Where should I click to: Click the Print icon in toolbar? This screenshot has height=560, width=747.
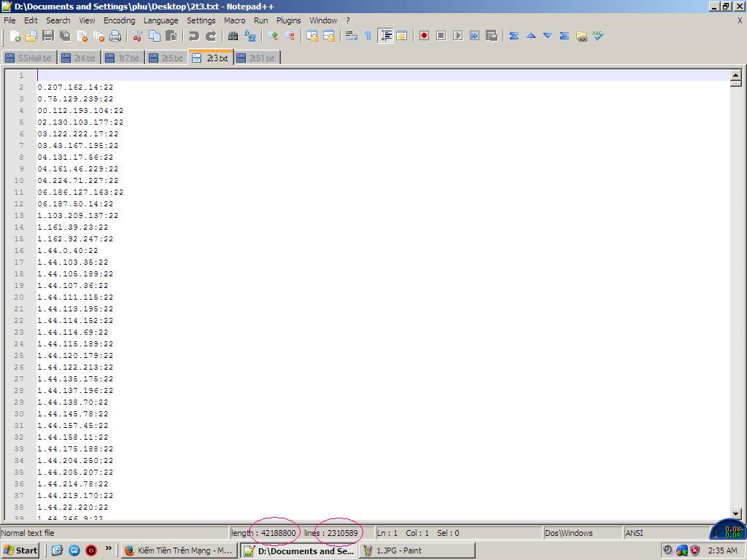coord(115,36)
